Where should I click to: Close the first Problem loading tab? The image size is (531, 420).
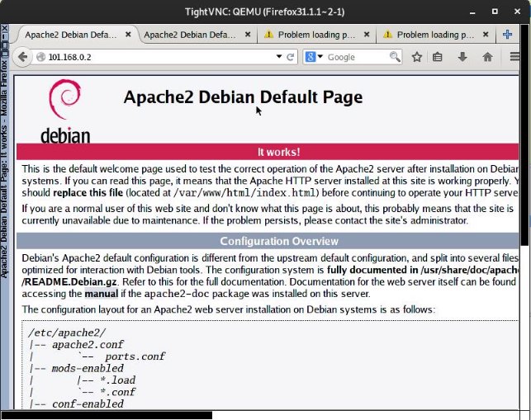pyautogui.click(x=367, y=34)
